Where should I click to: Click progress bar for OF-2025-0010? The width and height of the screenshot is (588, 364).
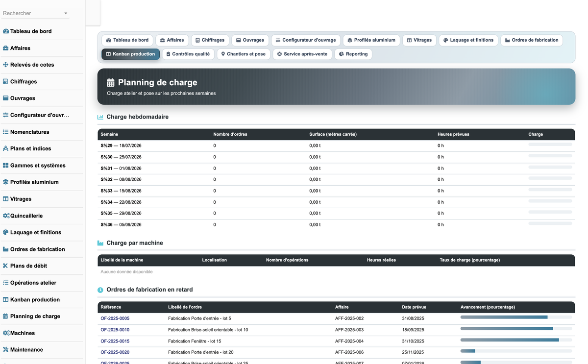[516, 329]
